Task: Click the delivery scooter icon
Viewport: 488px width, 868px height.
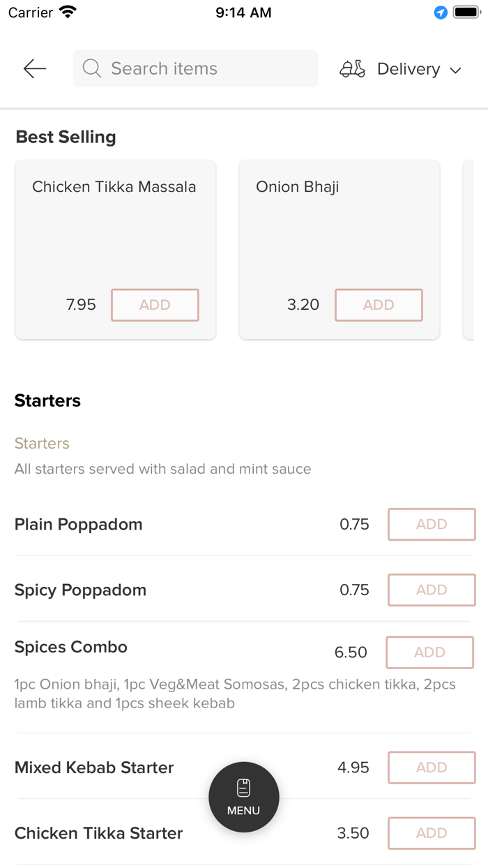Action: pos(353,68)
